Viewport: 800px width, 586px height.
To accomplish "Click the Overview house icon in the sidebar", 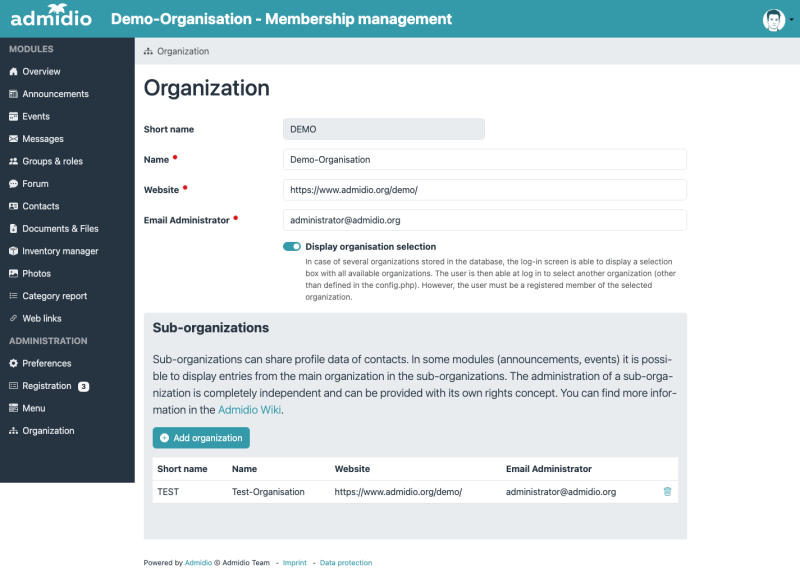I will pyautogui.click(x=13, y=72).
